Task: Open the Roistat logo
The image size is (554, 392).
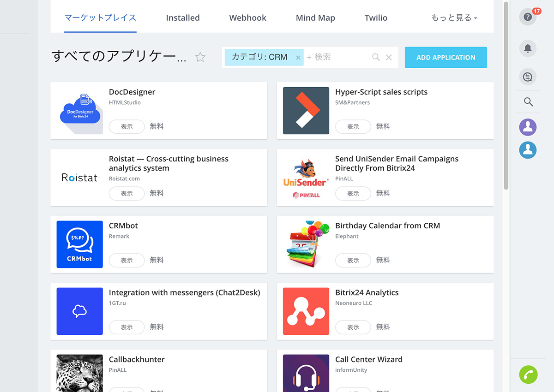Action: click(80, 178)
